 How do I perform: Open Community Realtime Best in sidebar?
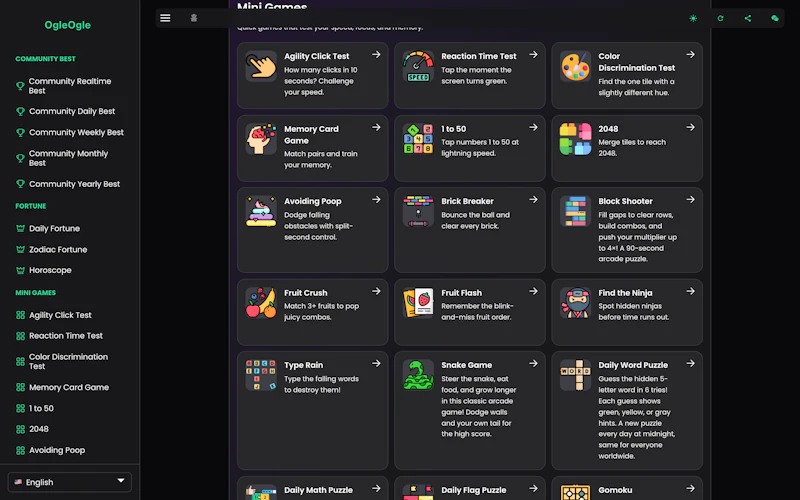pyautogui.click(x=69, y=86)
